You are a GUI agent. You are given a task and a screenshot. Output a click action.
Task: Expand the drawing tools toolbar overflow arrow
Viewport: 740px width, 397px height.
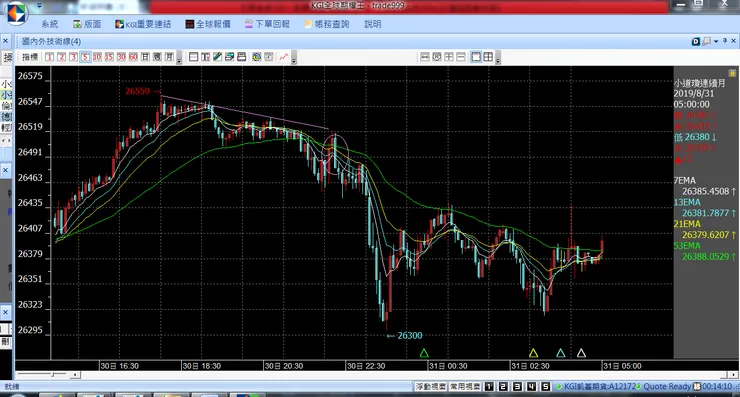(294, 59)
